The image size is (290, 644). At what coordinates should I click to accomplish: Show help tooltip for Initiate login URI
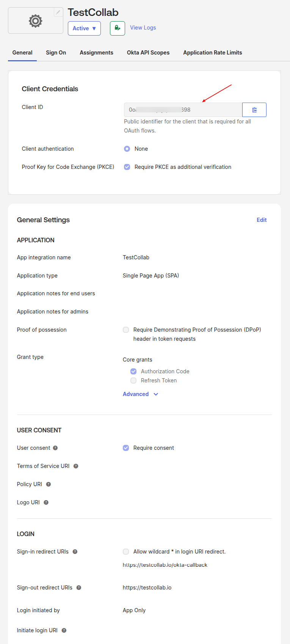pos(64,630)
